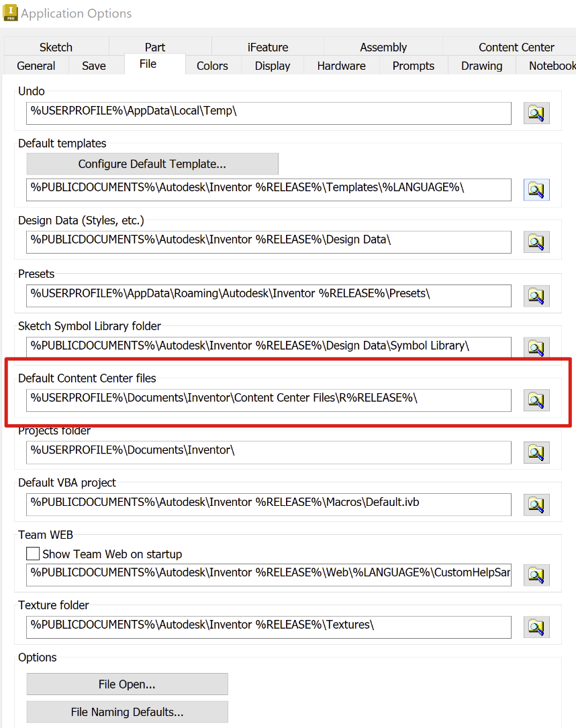This screenshot has width=576, height=728.
Task: Browse for Default Content Center files location
Action: 536,400
